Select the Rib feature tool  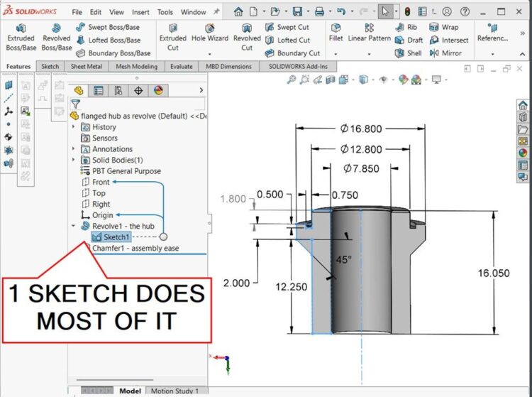(x=406, y=27)
